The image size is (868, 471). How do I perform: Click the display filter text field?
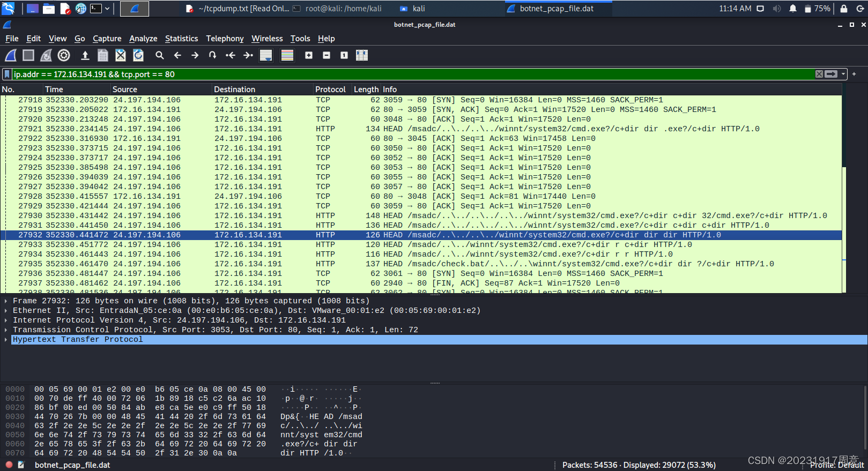[413, 74]
